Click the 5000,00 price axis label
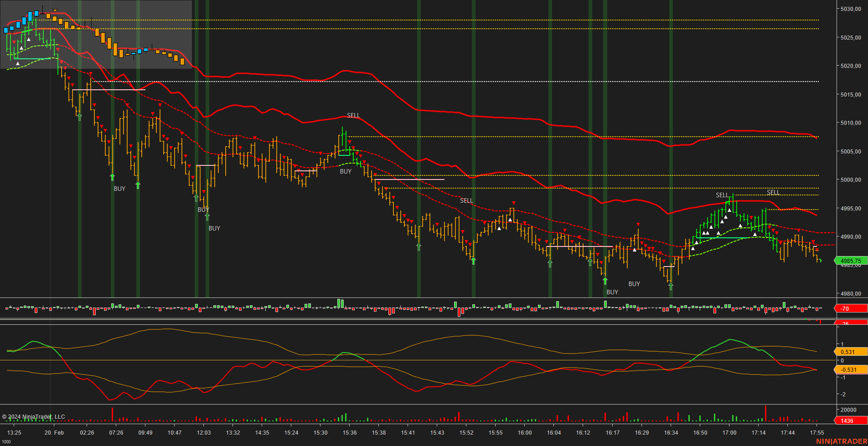The image size is (868, 446). pyautogui.click(x=851, y=180)
